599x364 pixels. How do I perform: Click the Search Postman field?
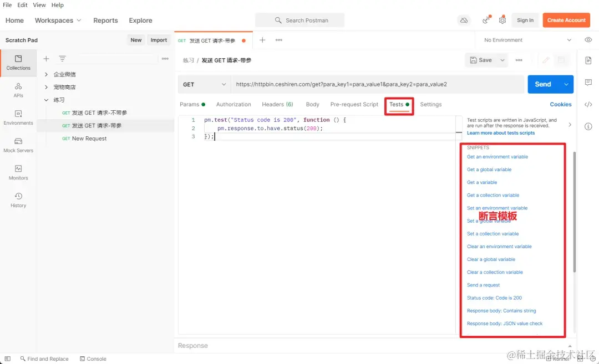click(300, 20)
